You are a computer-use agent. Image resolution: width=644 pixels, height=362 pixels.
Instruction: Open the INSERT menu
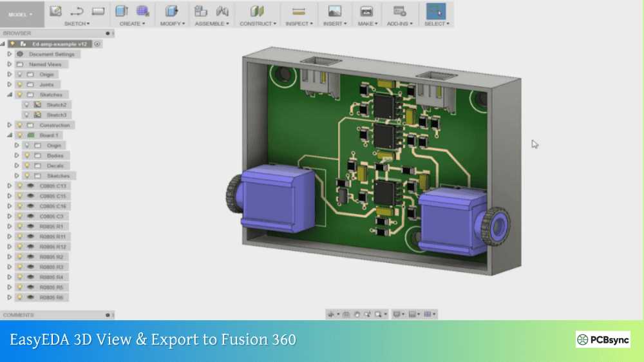click(335, 24)
